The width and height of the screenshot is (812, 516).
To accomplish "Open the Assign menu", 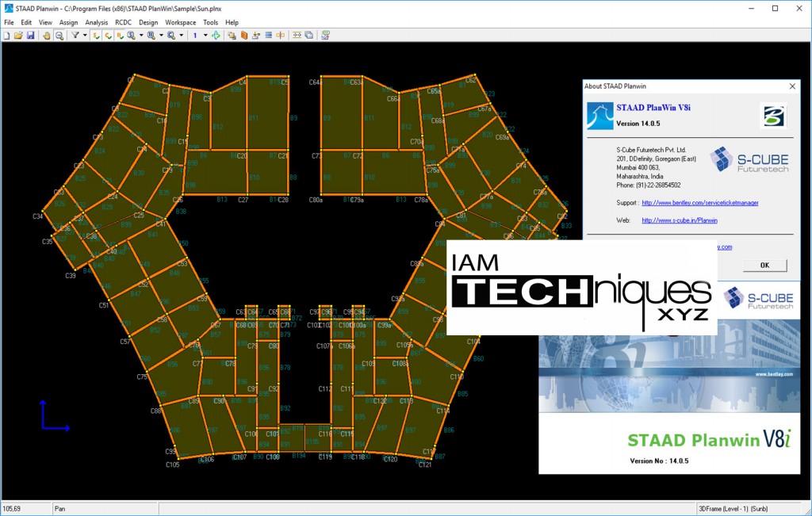I will [x=68, y=22].
